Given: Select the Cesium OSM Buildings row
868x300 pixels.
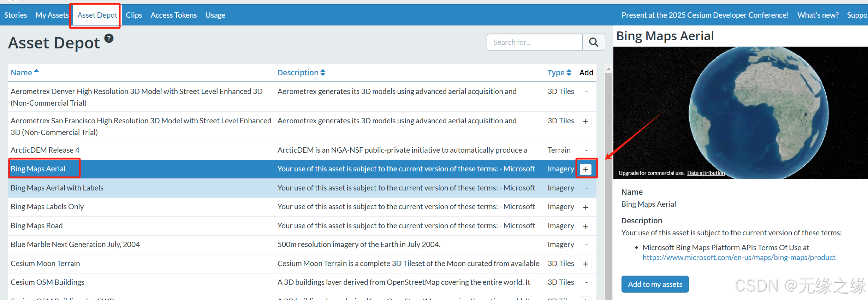Looking at the screenshot, I should 302,282.
